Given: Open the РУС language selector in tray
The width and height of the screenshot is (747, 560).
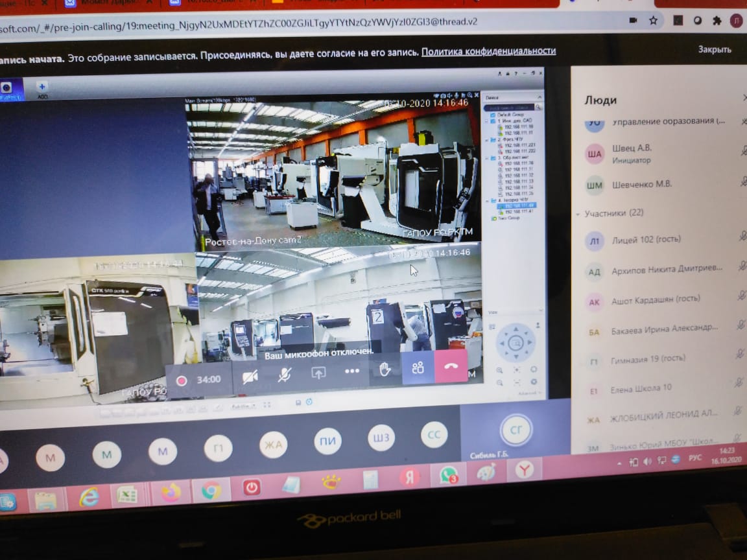Looking at the screenshot, I should pos(695,458).
